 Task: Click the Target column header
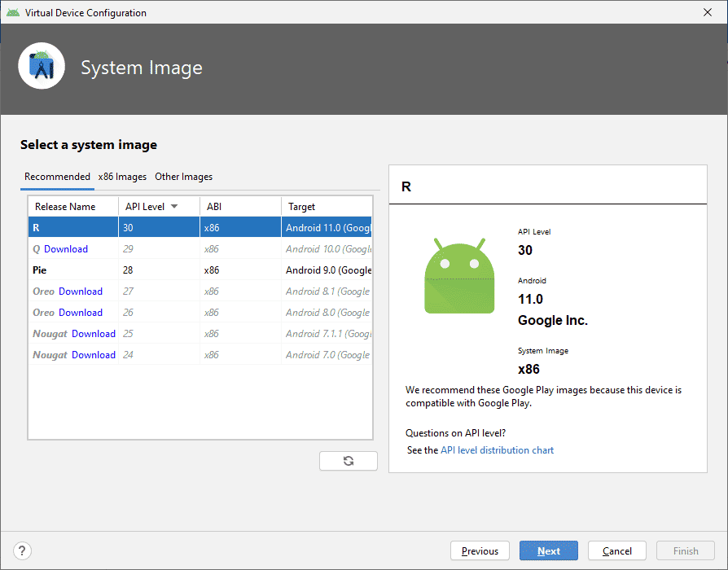pyautogui.click(x=302, y=207)
